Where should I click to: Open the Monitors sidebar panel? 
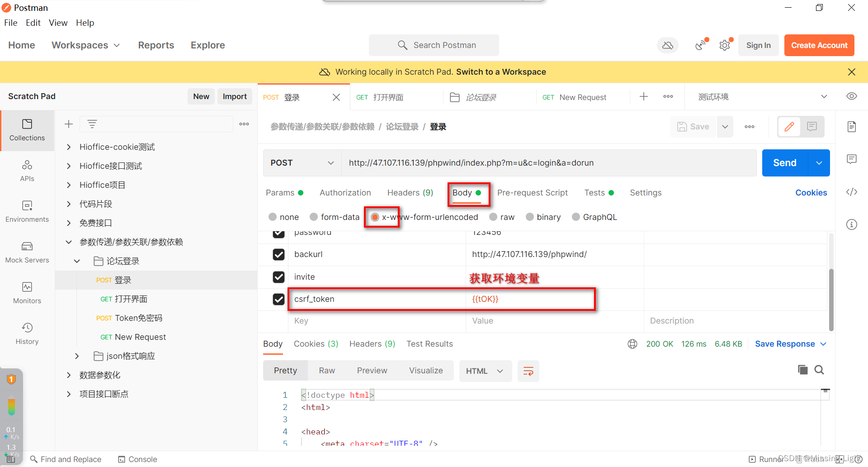point(27,293)
